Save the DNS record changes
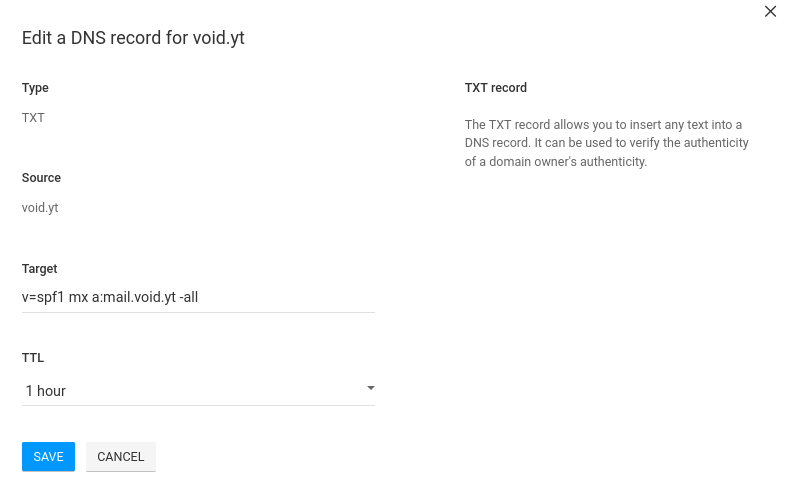The height and width of the screenshot is (491, 787). click(x=48, y=456)
